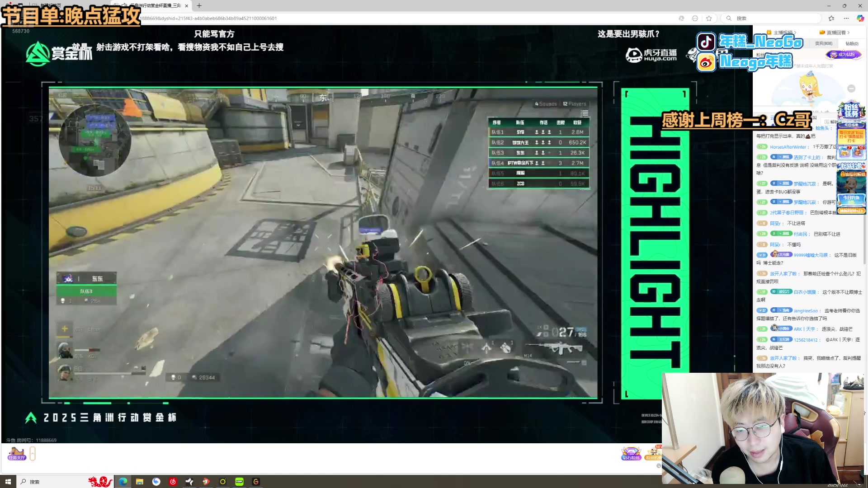Click the TikTok logo overlay icon
The width and height of the screenshot is (868, 488).
tap(706, 42)
